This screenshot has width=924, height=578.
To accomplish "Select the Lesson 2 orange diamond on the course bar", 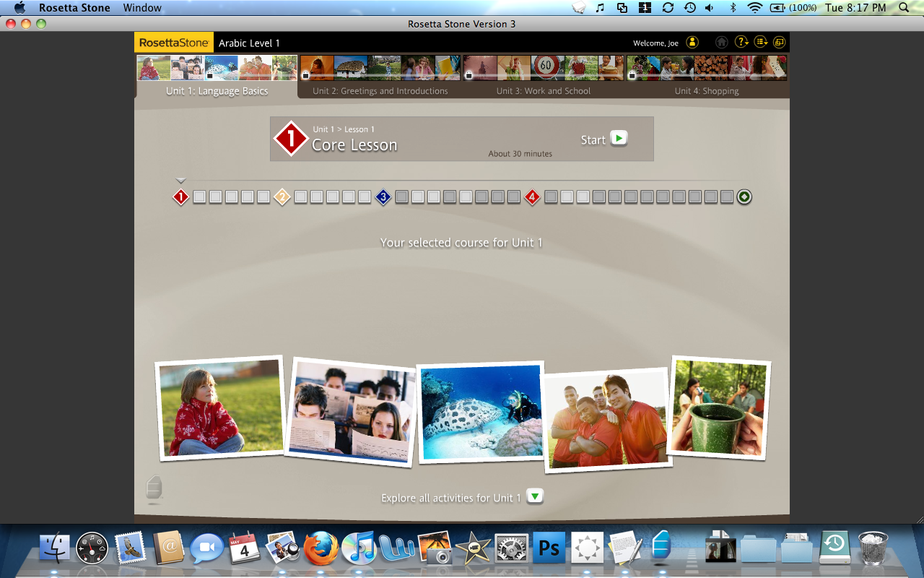I will coord(282,197).
